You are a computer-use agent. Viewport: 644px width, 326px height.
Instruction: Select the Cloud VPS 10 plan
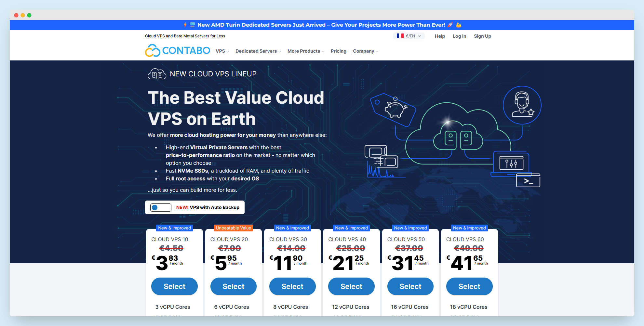pyautogui.click(x=174, y=286)
